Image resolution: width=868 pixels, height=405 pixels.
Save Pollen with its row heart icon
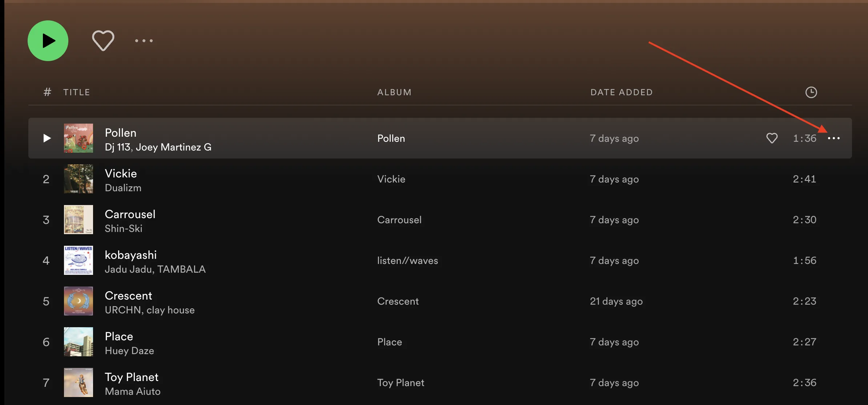(772, 138)
